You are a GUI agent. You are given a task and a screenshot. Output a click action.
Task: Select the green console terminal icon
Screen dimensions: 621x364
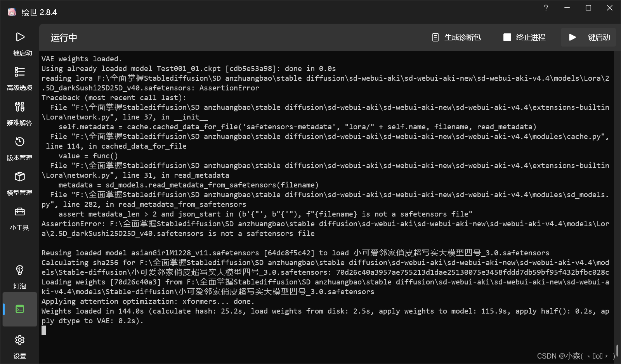pos(20,309)
